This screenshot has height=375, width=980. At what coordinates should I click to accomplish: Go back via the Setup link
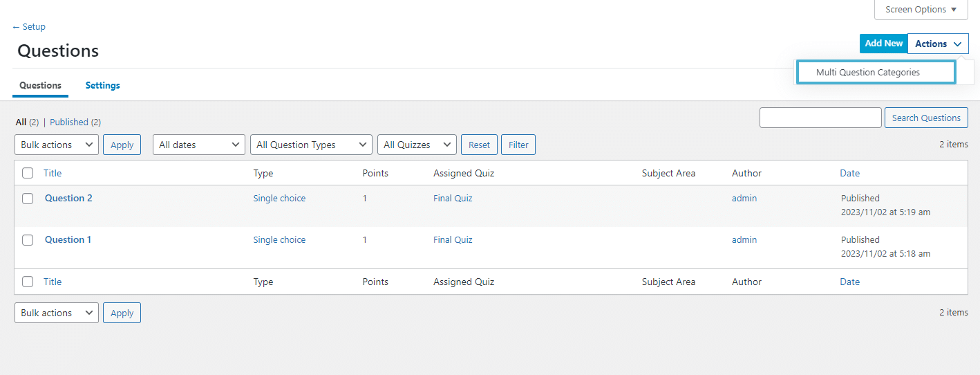[28, 27]
